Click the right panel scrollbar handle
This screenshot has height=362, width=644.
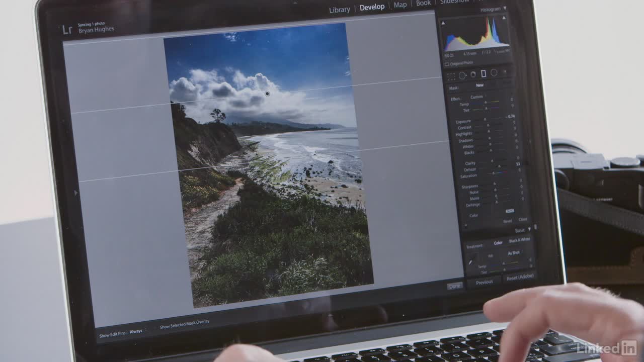coord(535,227)
